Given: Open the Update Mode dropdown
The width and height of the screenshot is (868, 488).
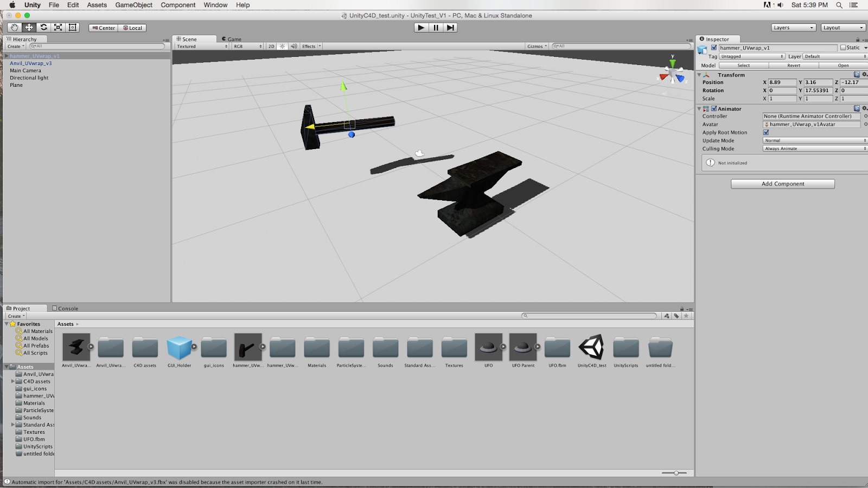Looking at the screenshot, I should point(815,140).
